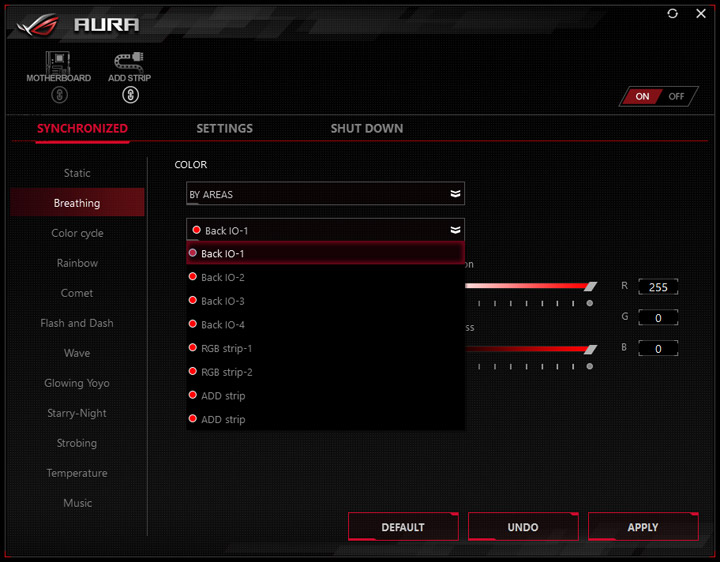
Task: Click the Motherboard device icon
Action: click(x=58, y=62)
